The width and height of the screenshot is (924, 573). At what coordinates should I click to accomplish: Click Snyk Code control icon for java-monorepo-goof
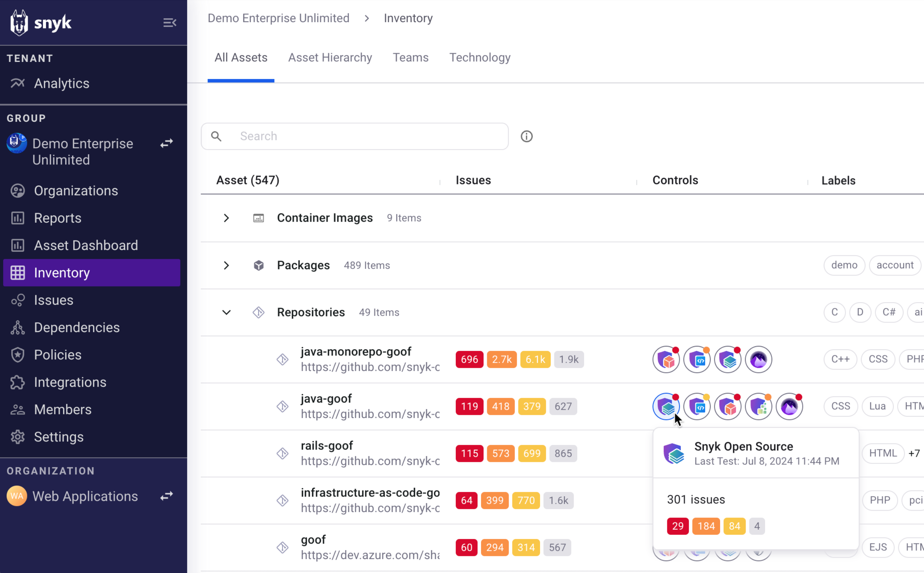[696, 360]
